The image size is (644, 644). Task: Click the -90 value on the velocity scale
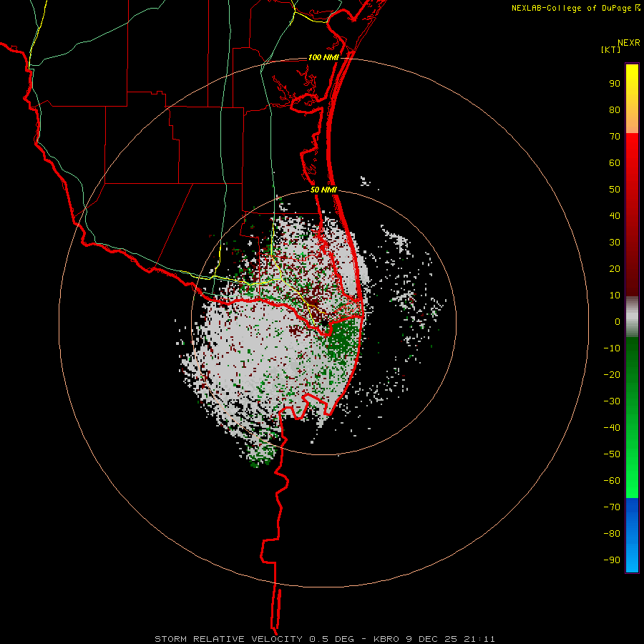tap(612, 560)
